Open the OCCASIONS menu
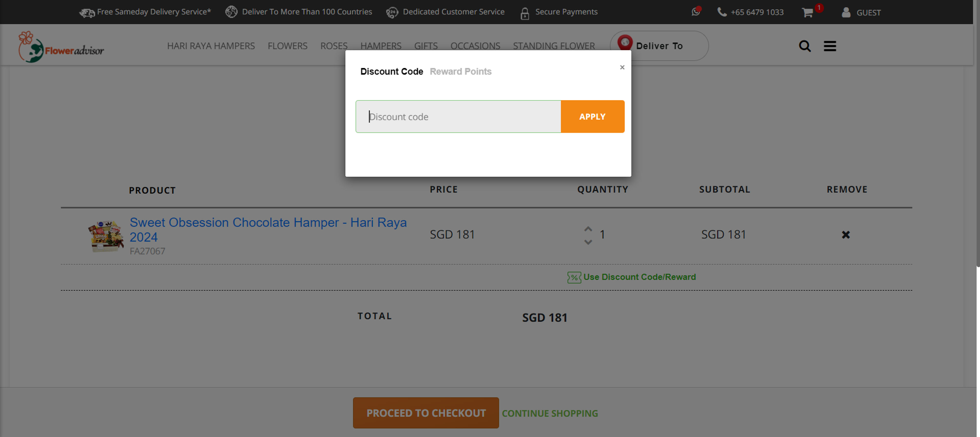Image resolution: width=980 pixels, height=437 pixels. click(x=475, y=46)
